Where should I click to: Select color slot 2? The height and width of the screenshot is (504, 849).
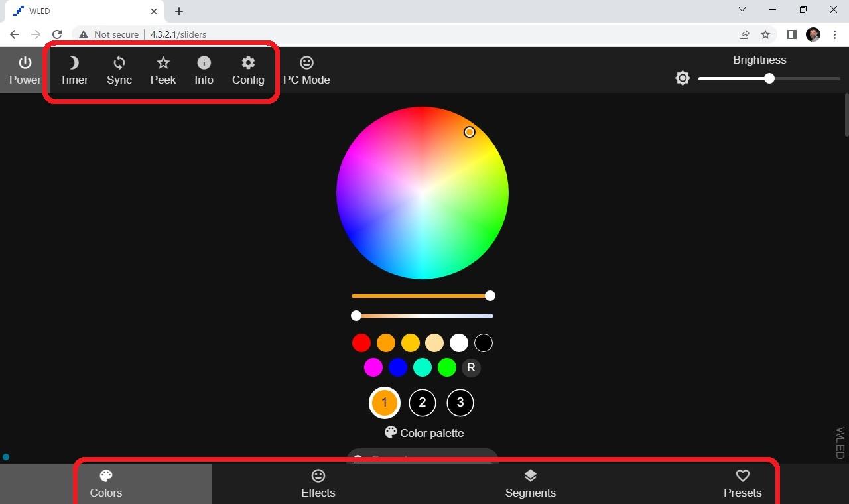coord(423,403)
